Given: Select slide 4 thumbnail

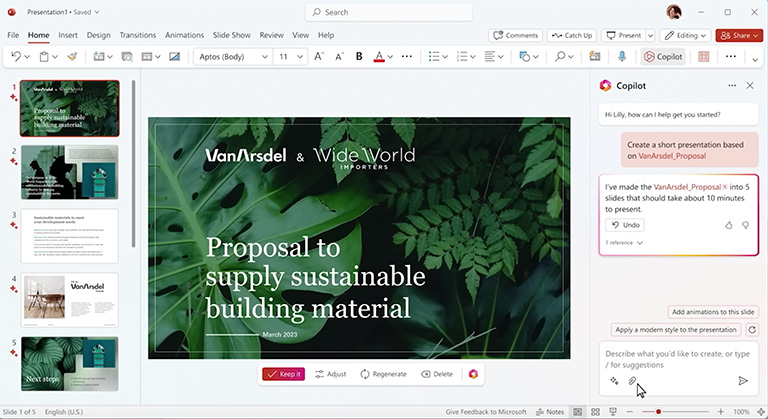Looking at the screenshot, I should 70,300.
